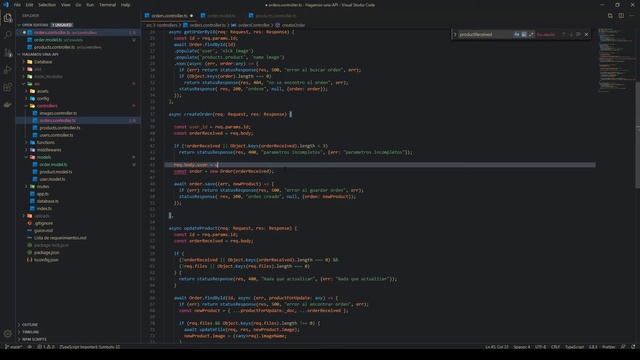Expand the Database folder
Screen dimensions: 640x360
coord(43,62)
